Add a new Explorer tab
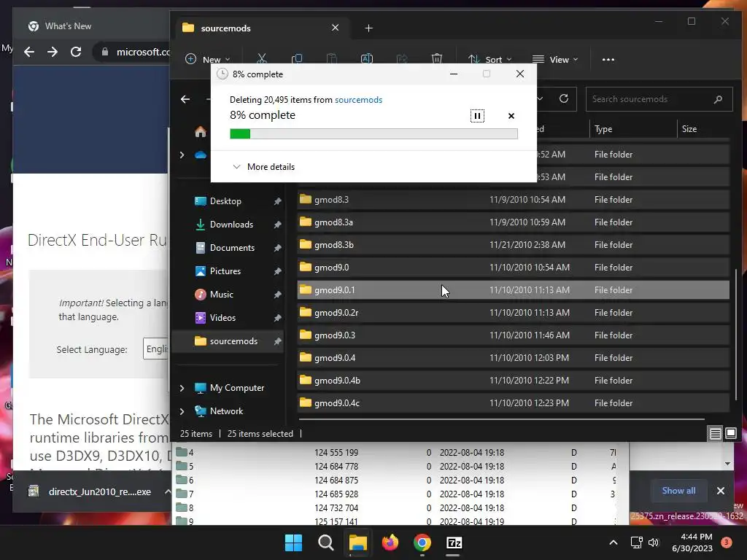The height and width of the screenshot is (560, 747). [368, 28]
